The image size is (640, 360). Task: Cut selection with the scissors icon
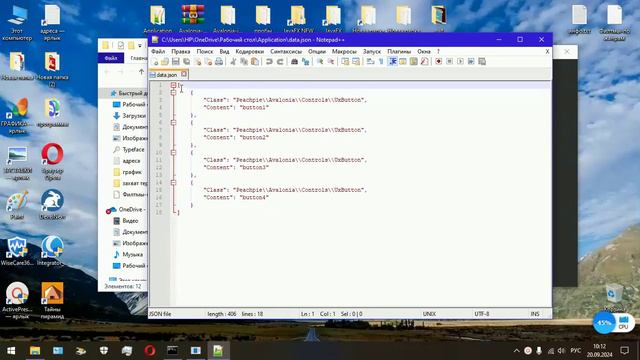tap(233, 62)
